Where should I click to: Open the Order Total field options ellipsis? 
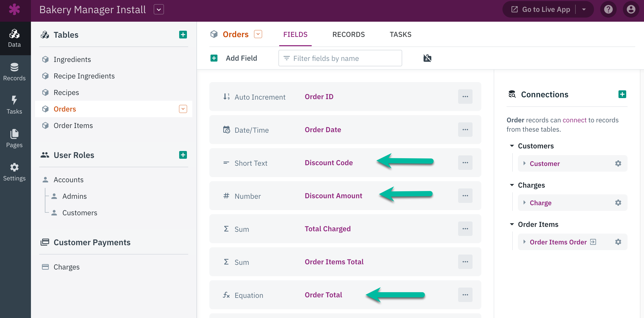pos(465,295)
